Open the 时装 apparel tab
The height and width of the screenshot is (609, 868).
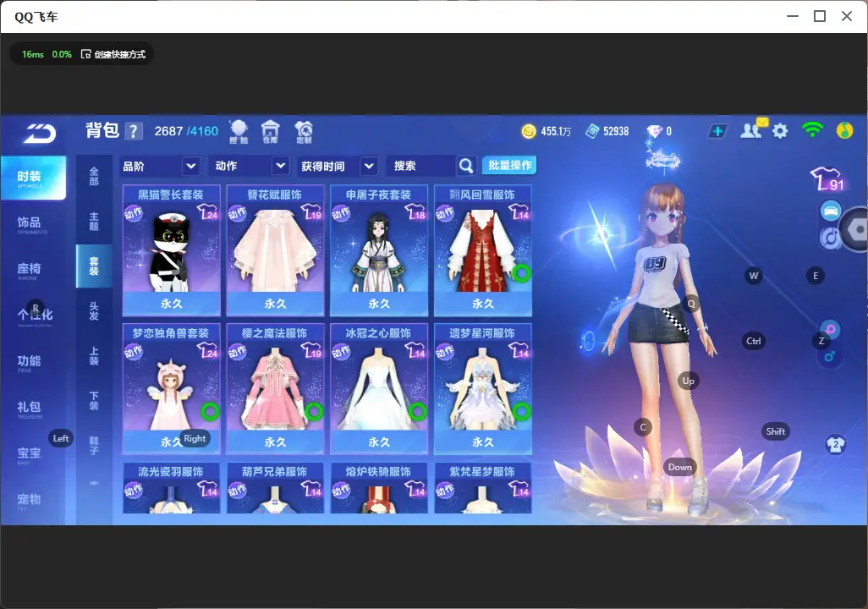pos(33,178)
